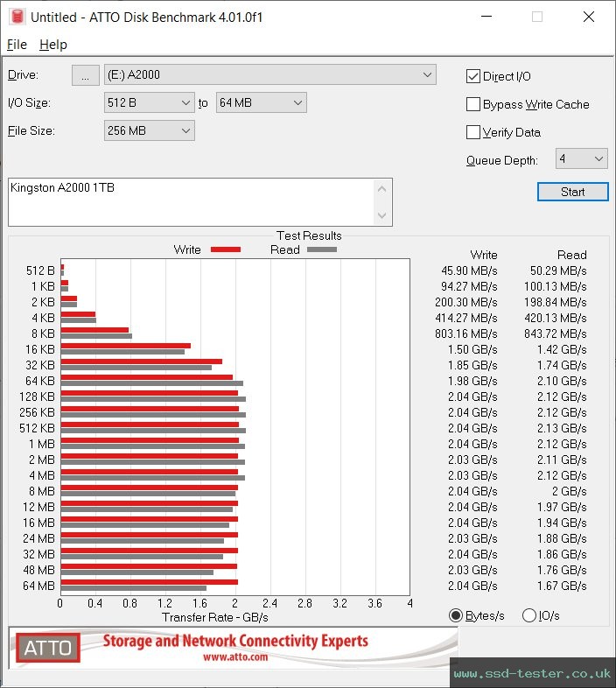Click the write value 200.30 MB/s

point(466,302)
